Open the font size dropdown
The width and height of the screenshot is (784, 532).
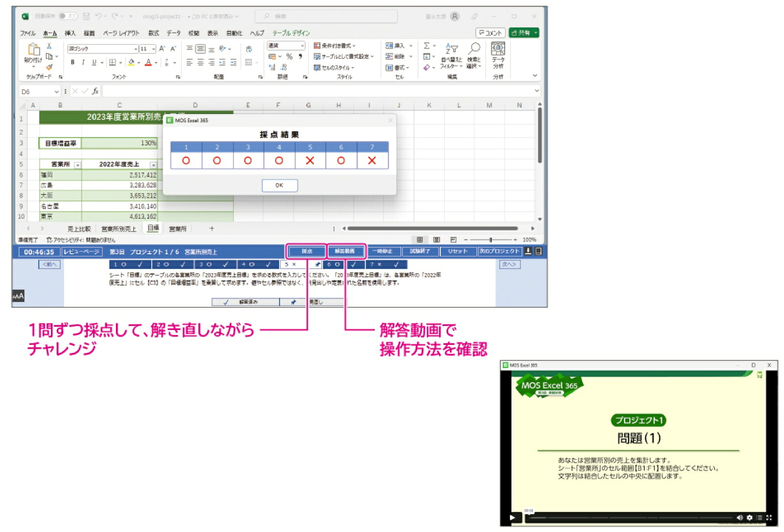click(153, 49)
